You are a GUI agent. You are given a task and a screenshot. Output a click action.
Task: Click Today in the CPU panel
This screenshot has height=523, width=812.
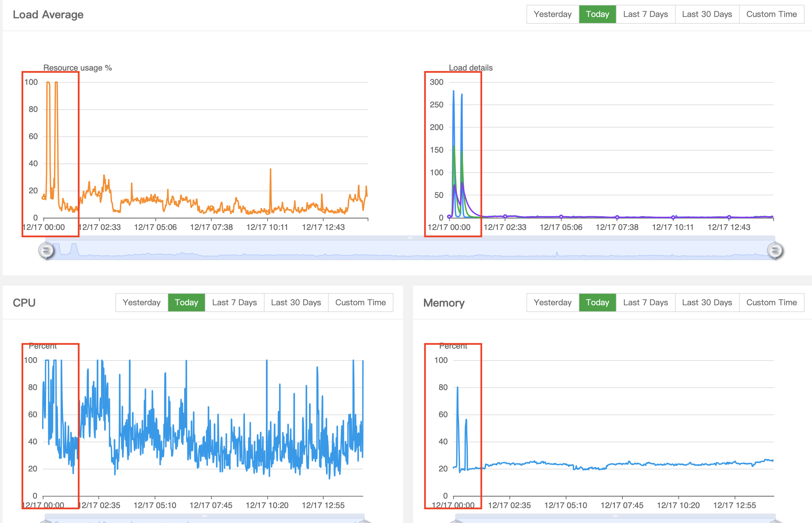pyautogui.click(x=187, y=303)
